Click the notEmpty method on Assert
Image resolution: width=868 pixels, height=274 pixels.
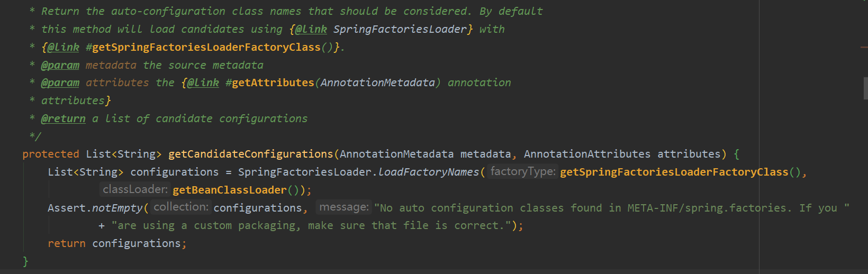117,208
